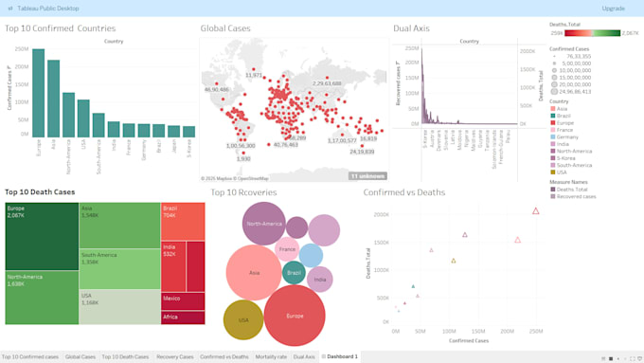Screen dimensions: 644x363
Task: Click the Asia color swatch in Country legend
Action: (553, 109)
